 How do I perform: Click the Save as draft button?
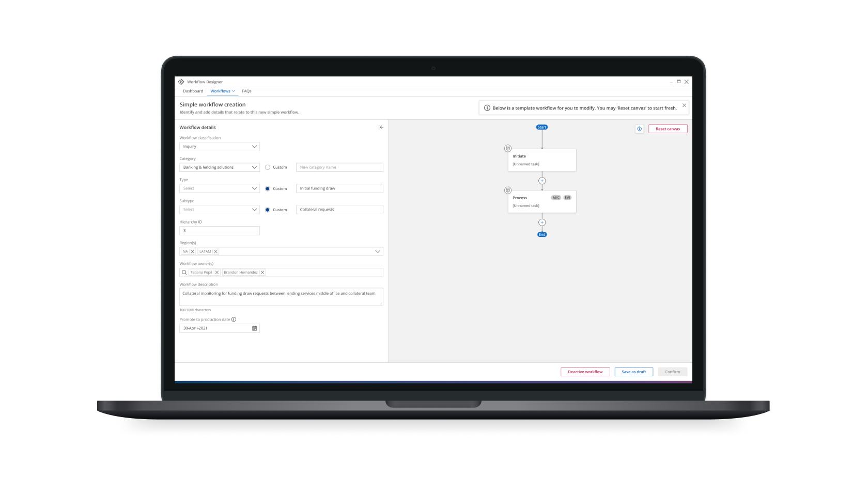tap(633, 372)
